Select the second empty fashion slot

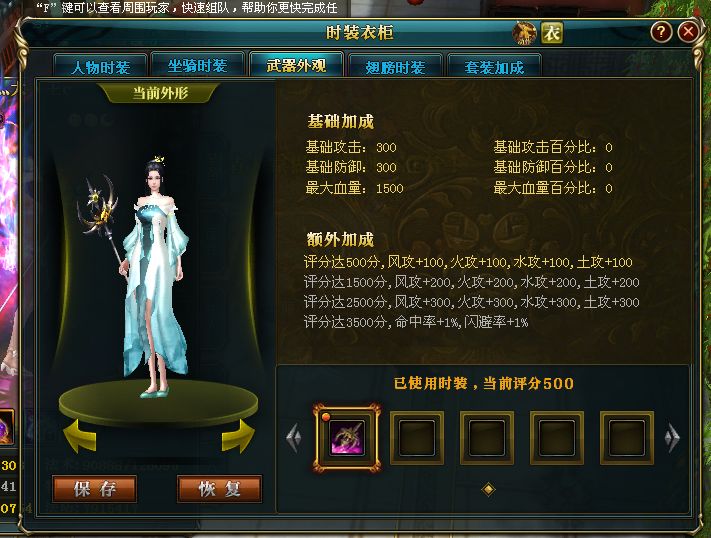pos(487,438)
